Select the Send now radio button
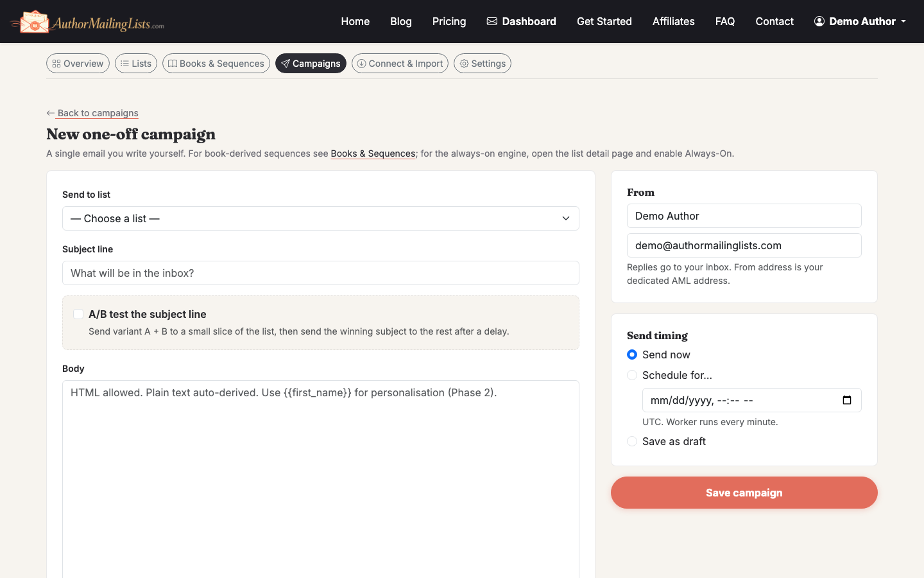 pos(632,355)
